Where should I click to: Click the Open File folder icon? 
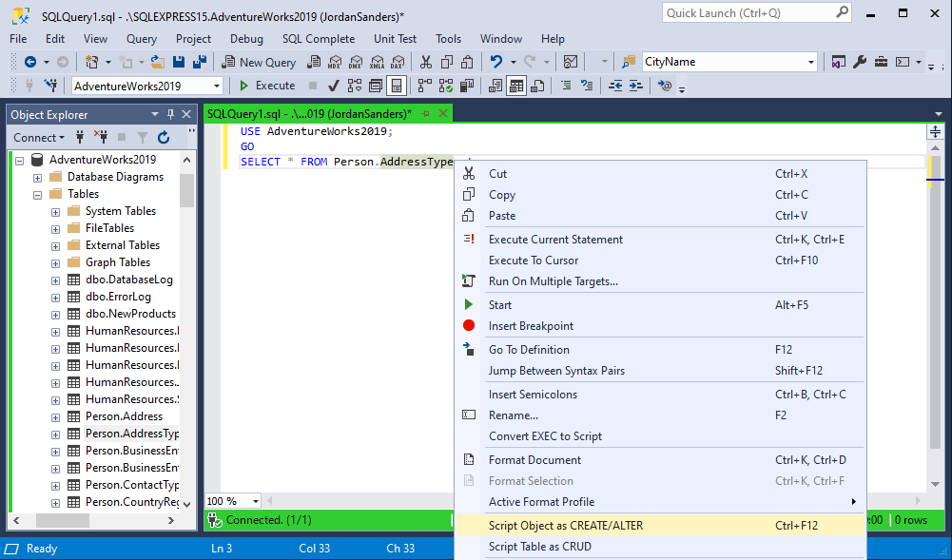[x=158, y=62]
